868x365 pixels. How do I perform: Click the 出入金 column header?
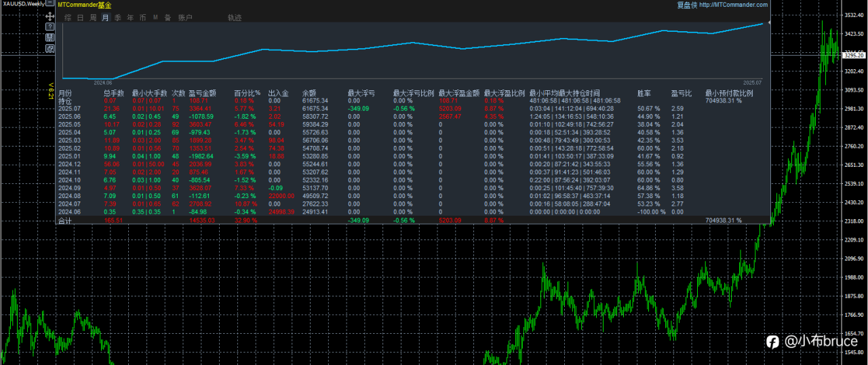coord(279,93)
